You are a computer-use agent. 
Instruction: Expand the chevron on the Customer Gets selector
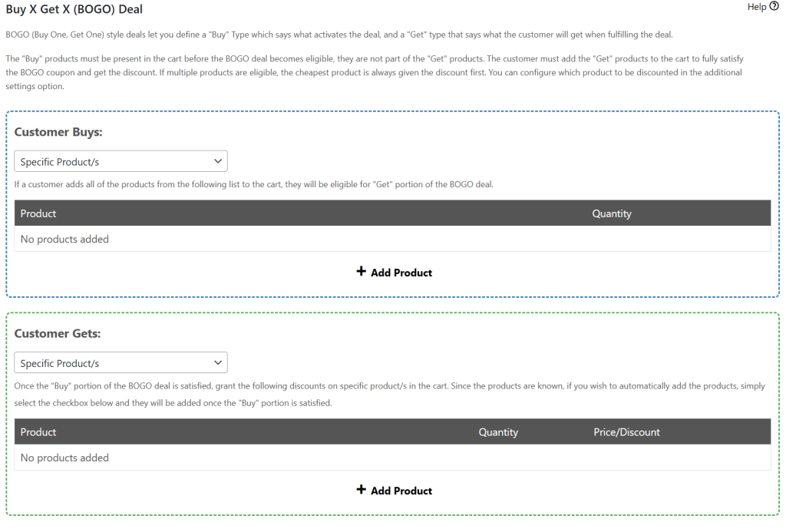coord(217,362)
